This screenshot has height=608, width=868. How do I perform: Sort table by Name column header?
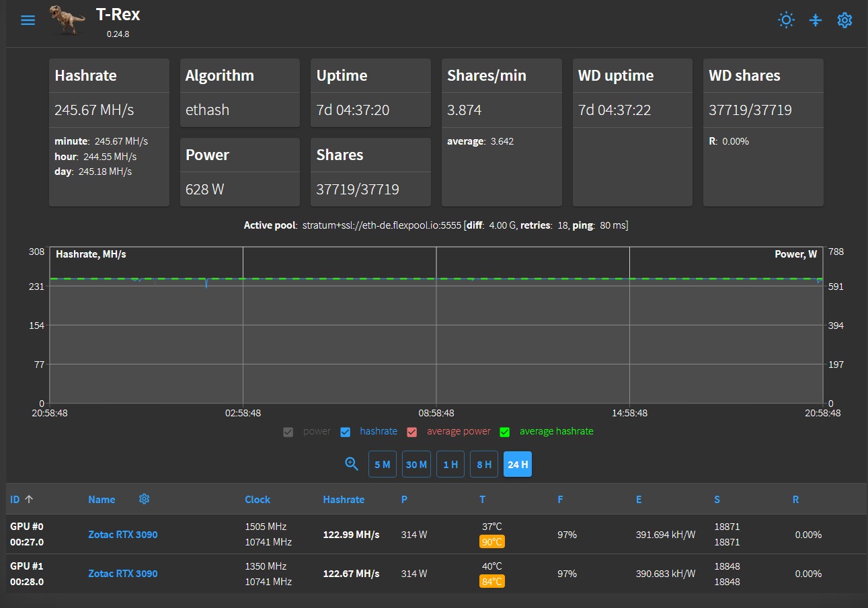(x=102, y=500)
